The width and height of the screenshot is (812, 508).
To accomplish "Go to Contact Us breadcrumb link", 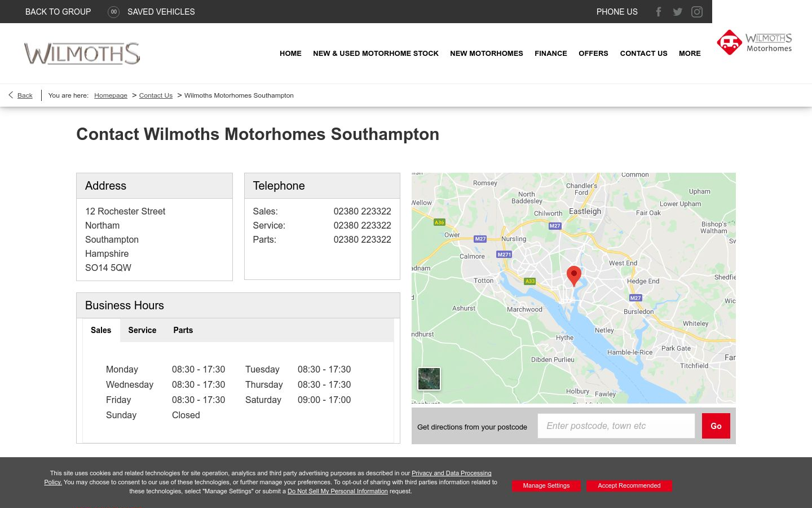I will tap(156, 95).
